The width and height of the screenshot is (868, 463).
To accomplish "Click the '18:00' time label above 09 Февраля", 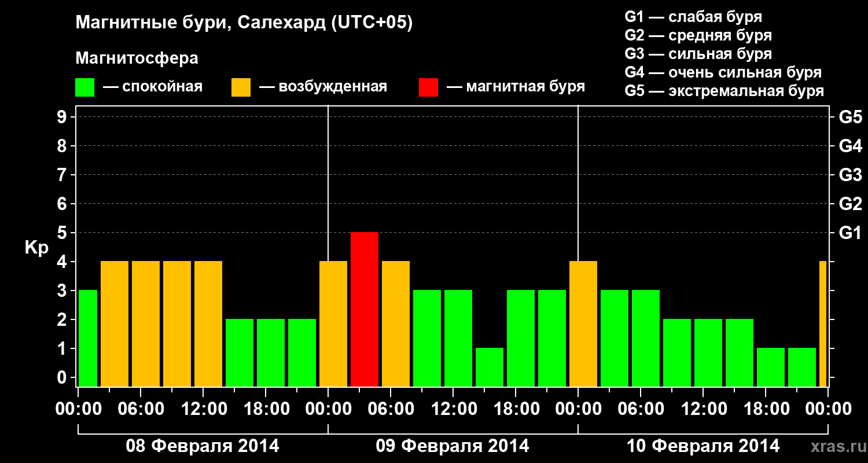I will point(516,409).
